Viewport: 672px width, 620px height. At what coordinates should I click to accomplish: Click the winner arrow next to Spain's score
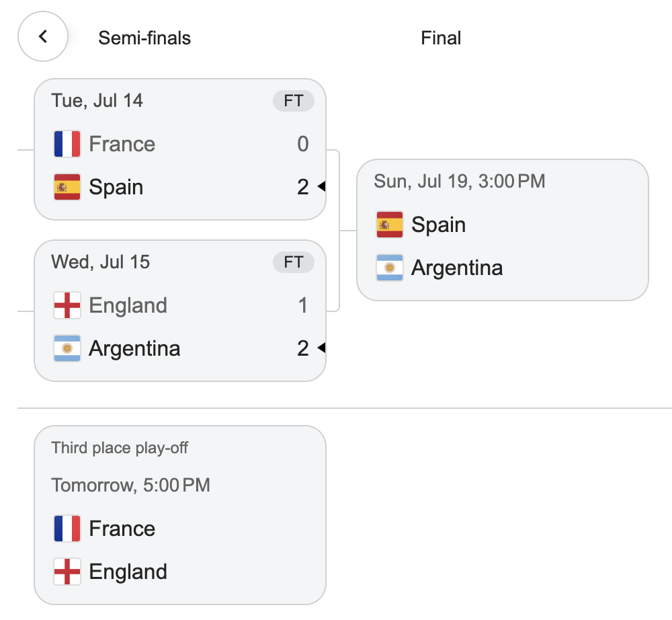click(x=321, y=186)
